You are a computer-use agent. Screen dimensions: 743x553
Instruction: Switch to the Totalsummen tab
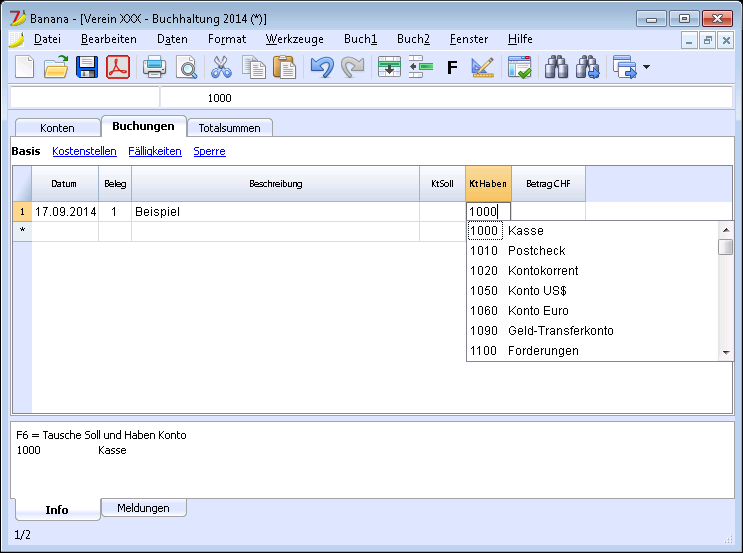(229, 128)
